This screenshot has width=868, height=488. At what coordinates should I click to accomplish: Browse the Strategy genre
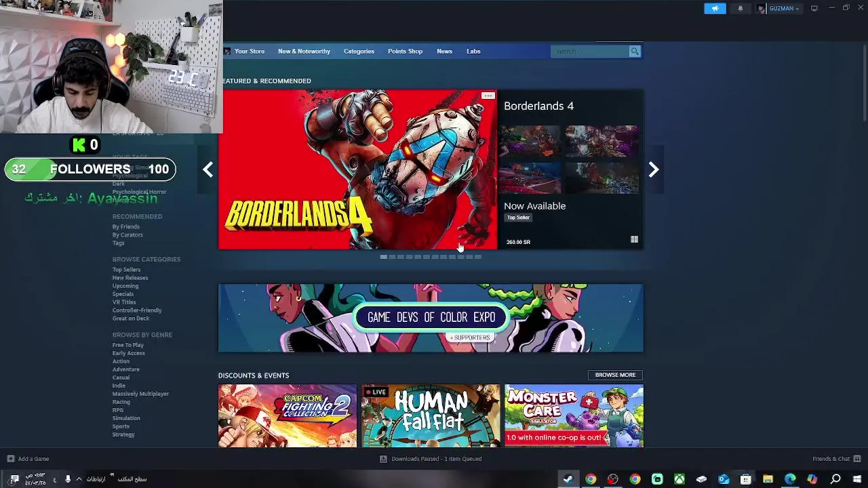click(123, 434)
